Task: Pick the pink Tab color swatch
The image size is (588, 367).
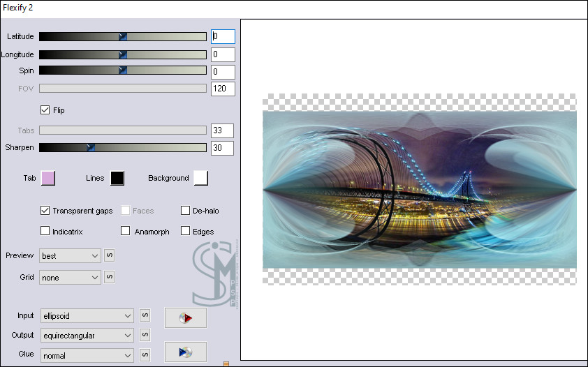Action: 48,178
